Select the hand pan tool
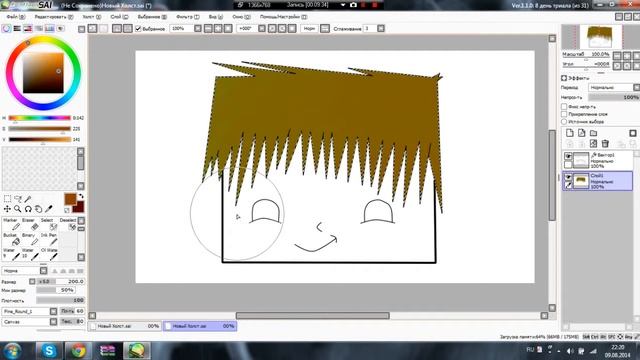 pyautogui.click(x=38, y=209)
